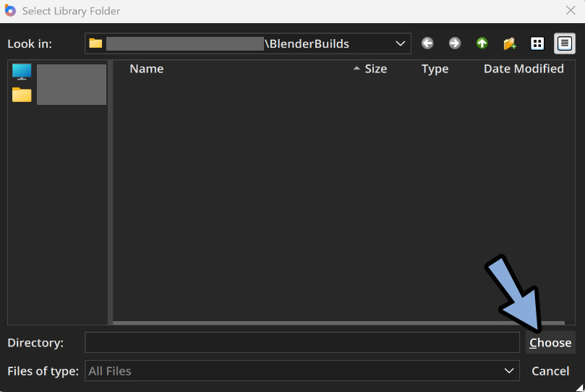Sort by the Type column header
This screenshot has width=585, height=392.
click(x=435, y=69)
